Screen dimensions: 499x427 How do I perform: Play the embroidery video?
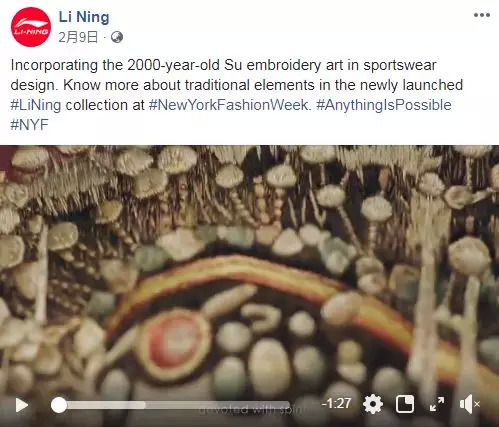[x=22, y=405]
